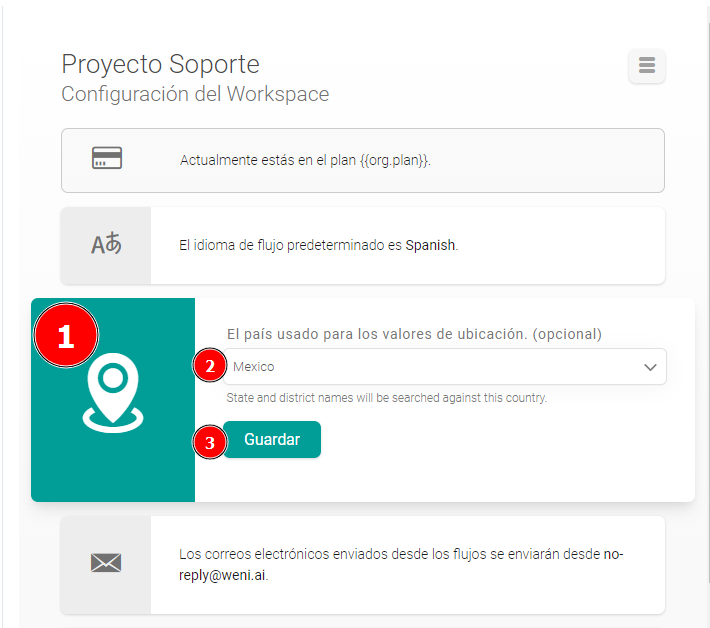710x628 pixels.
Task: Click the Spanish language name
Action: (430, 245)
